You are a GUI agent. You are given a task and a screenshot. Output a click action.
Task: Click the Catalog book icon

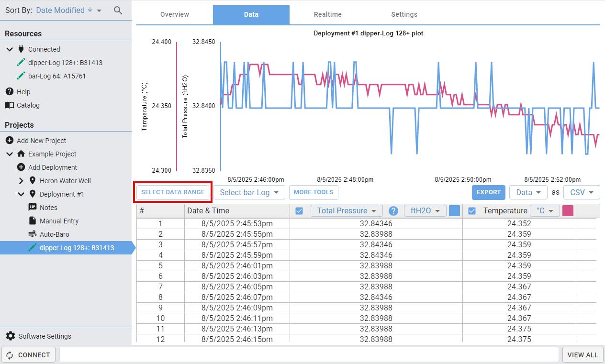[9, 105]
